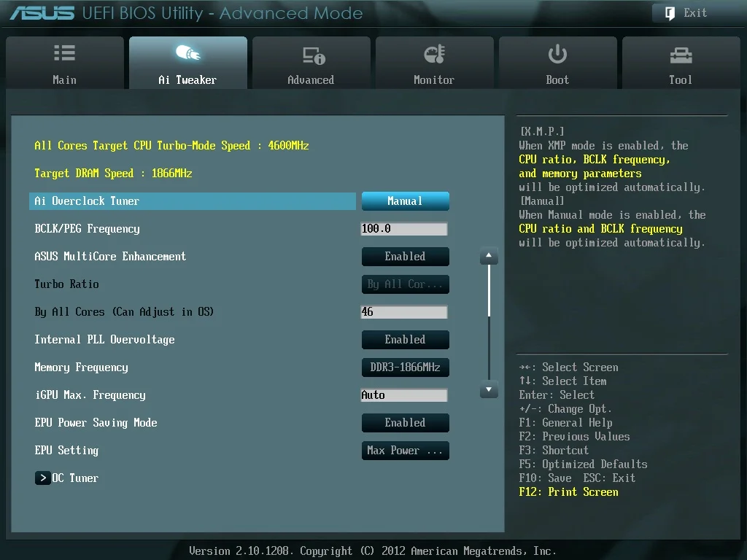Open the Monitor tab

coord(435,63)
